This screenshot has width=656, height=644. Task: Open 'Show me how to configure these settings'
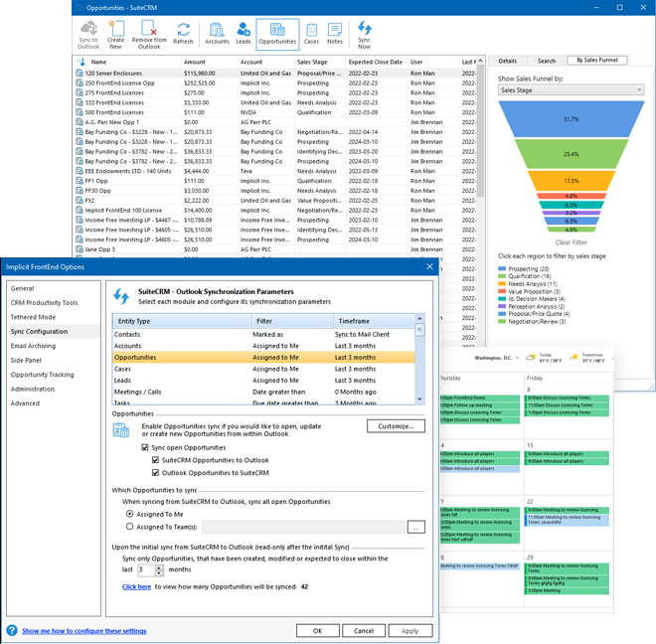84,631
